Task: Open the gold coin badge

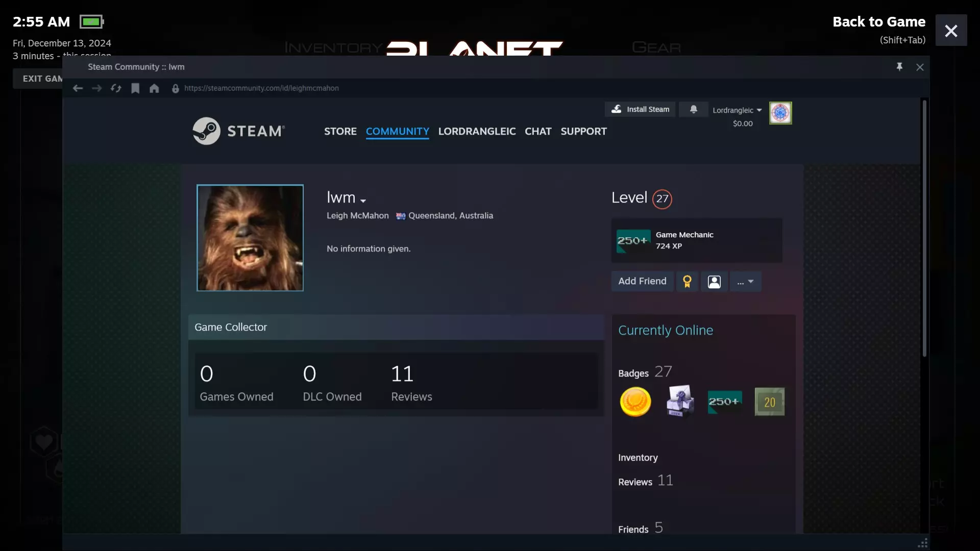Action: [635, 402]
